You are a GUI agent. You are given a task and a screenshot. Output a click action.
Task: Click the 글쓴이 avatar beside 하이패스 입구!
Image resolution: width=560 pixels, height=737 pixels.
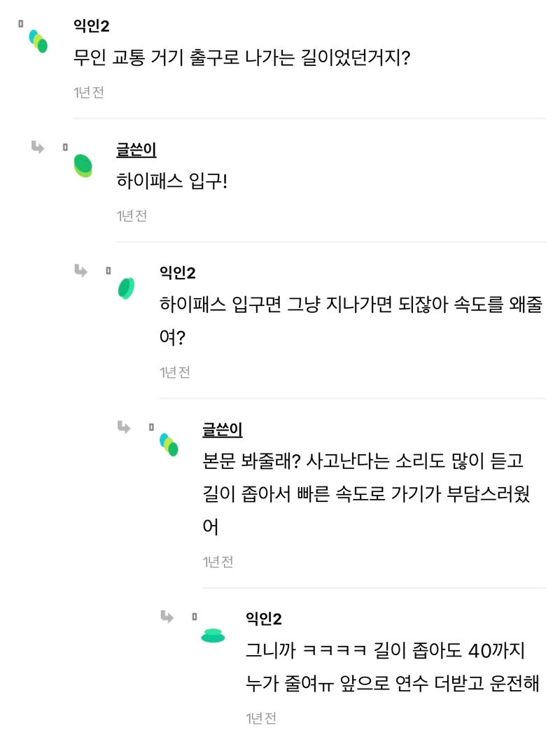click(83, 166)
